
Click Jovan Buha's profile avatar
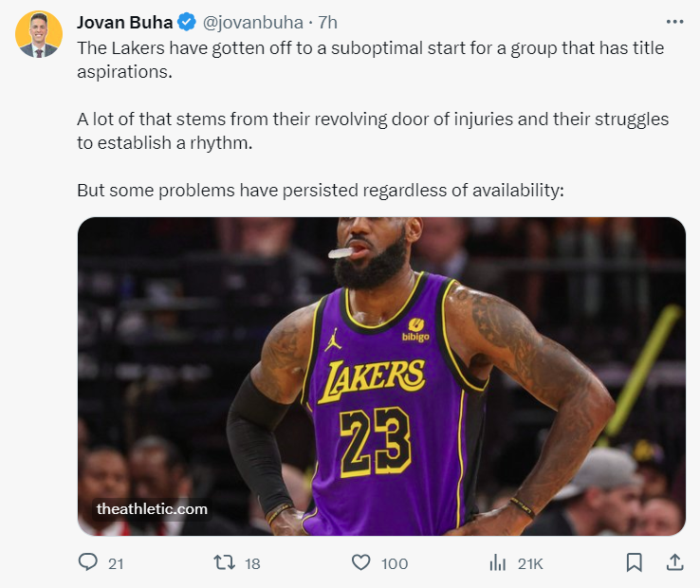click(39, 34)
